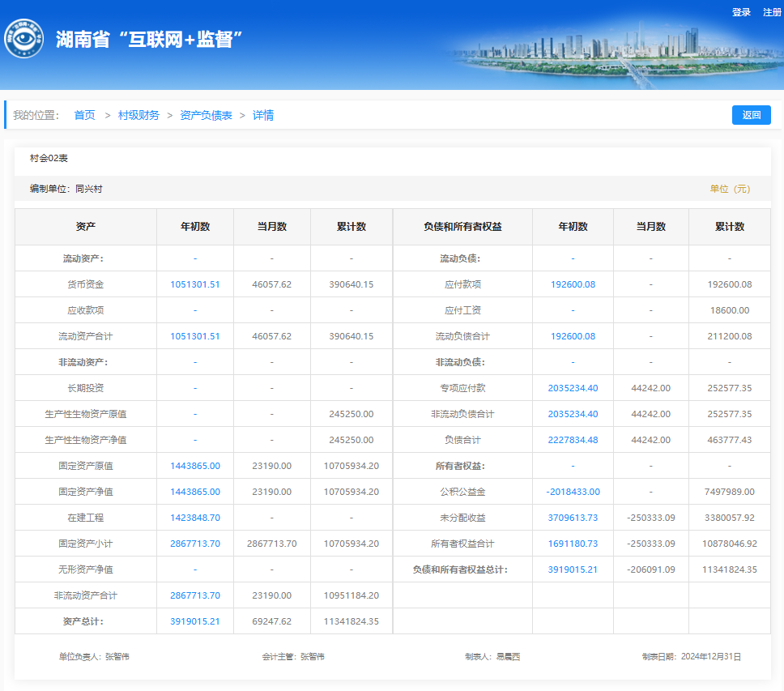Select 非流动资产合计 cumulative value 10951184.20
The image size is (784, 691).
pos(351,595)
